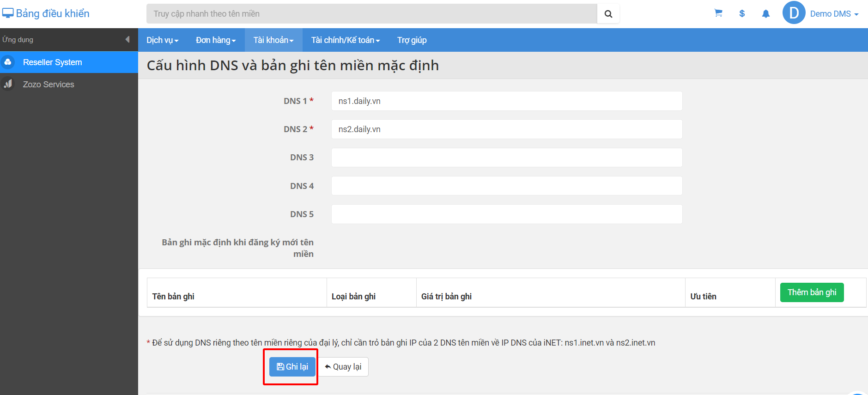Open the shopping cart icon
This screenshot has width=868, height=395.
(x=718, y=13)
